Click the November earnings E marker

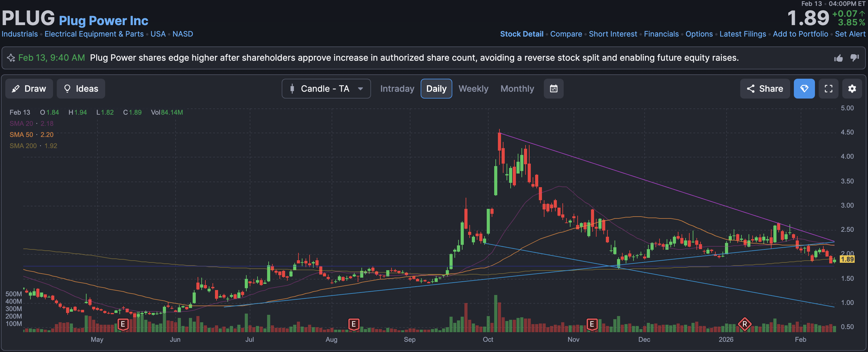(592, 324)
